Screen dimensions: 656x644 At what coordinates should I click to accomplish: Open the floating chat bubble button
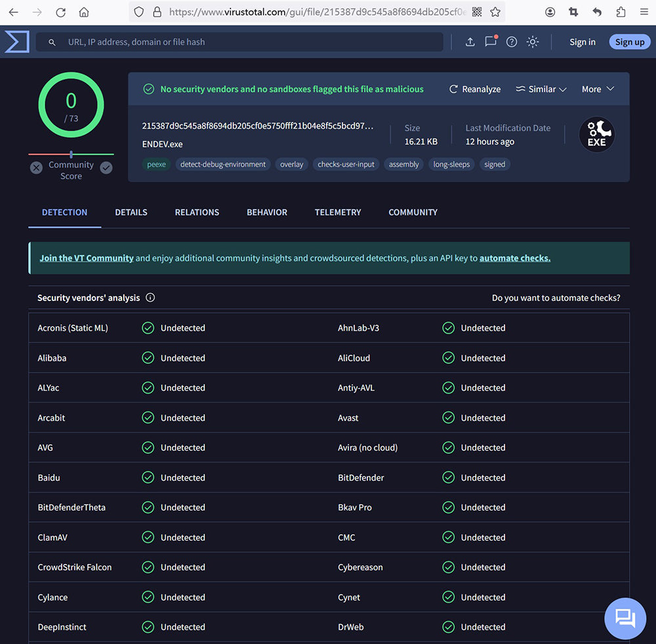coord(625,618)
